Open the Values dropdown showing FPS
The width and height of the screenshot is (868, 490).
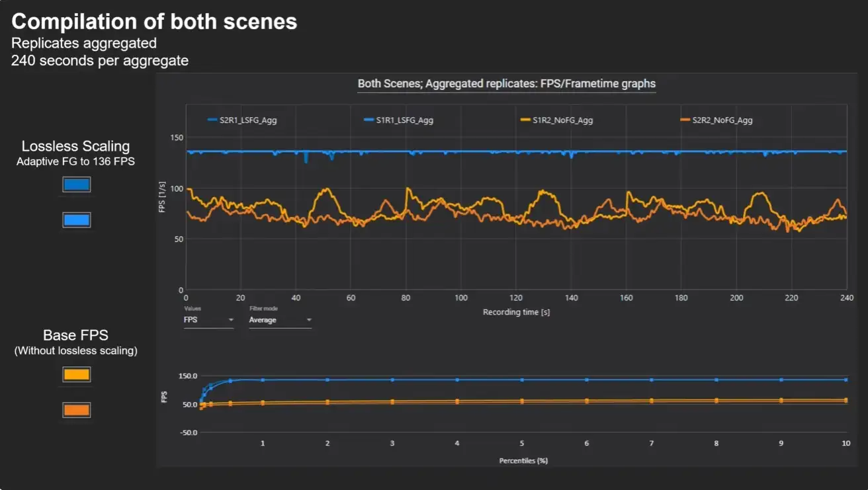[208, 320]
